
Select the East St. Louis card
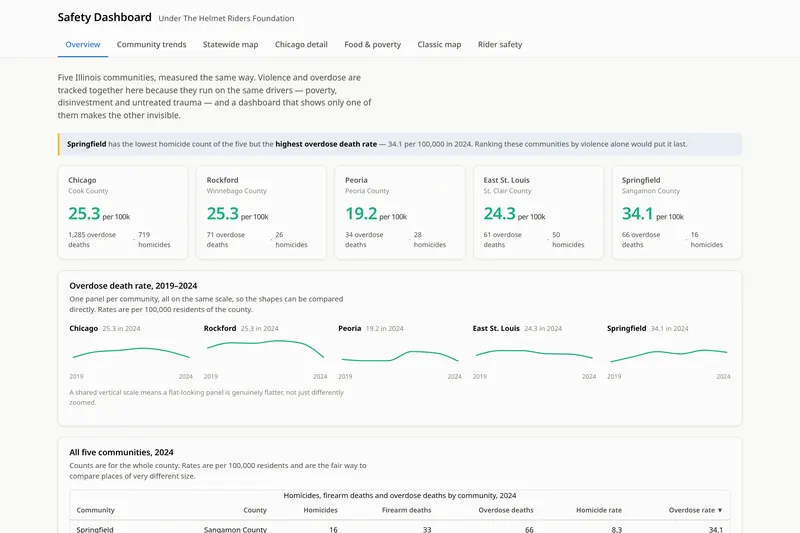point(538,212)
